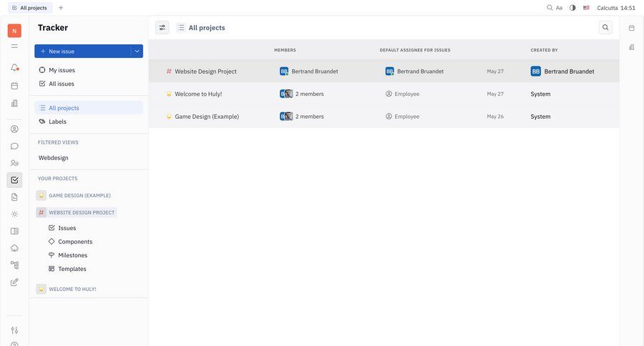Click the search icon in All projects header
This screenshot has width=644, height=346.
(605, 27)
